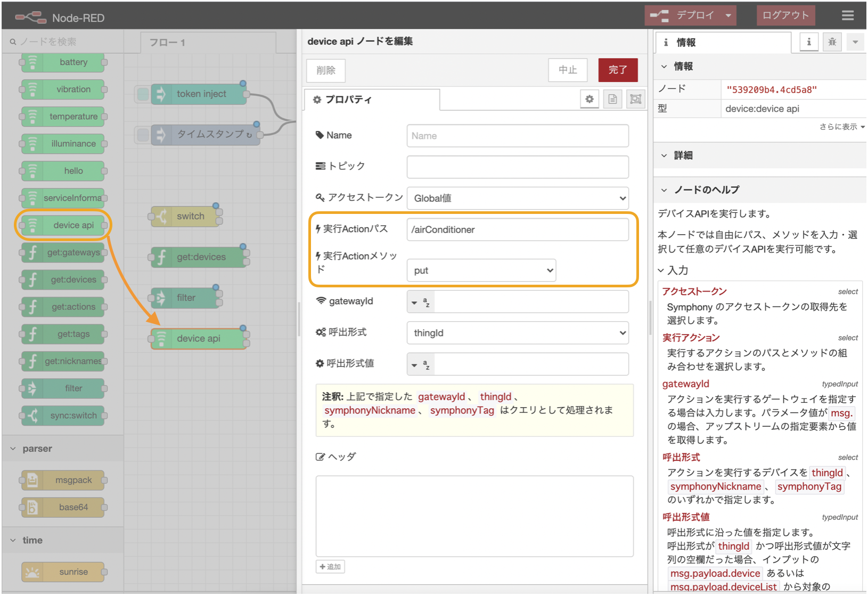Select the msgpack parser node
868x596 pixels.
point(63,480)
